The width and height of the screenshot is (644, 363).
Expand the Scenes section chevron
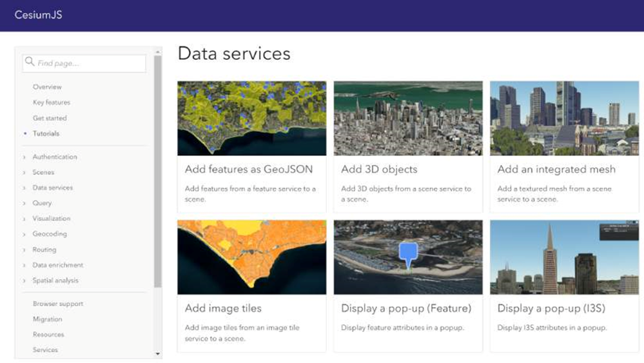tap(24, 173)
